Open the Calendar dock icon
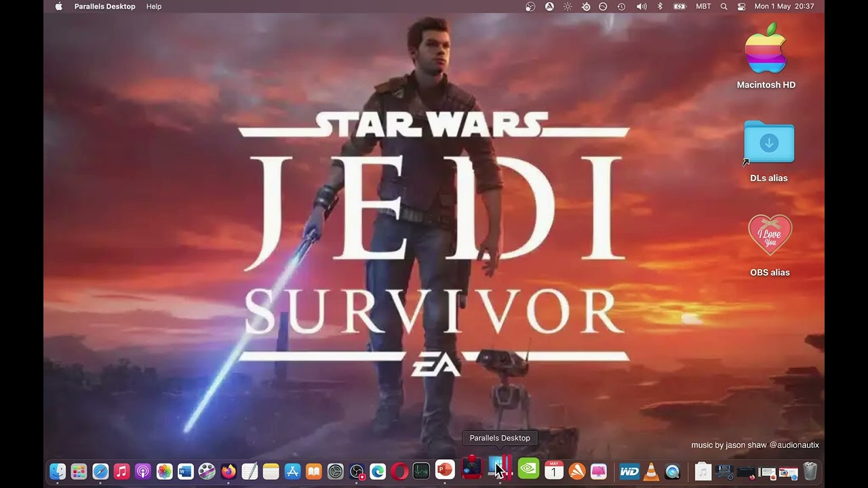The width and height of the screenshot is (868, 488). pyautogui.click(x=554, y=469)
